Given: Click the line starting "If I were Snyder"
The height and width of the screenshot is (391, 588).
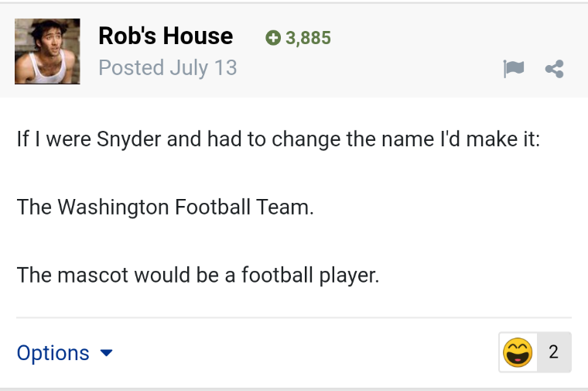Looking at the screenshot, I should click(x=279, y=139).
